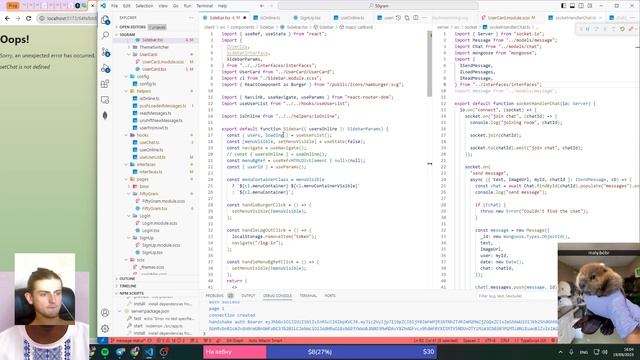
Task: Switch to the Problems panel tab
Action: (x=219, y=296)
